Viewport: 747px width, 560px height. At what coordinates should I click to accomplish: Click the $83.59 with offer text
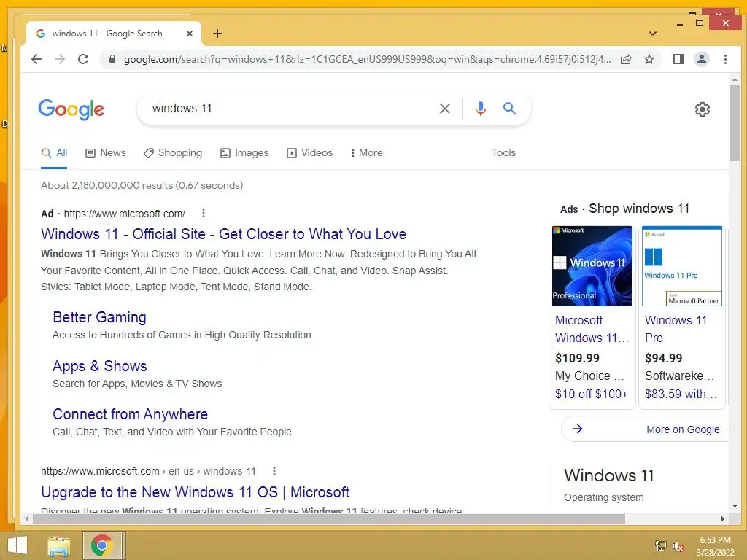(x=681, y=394)
